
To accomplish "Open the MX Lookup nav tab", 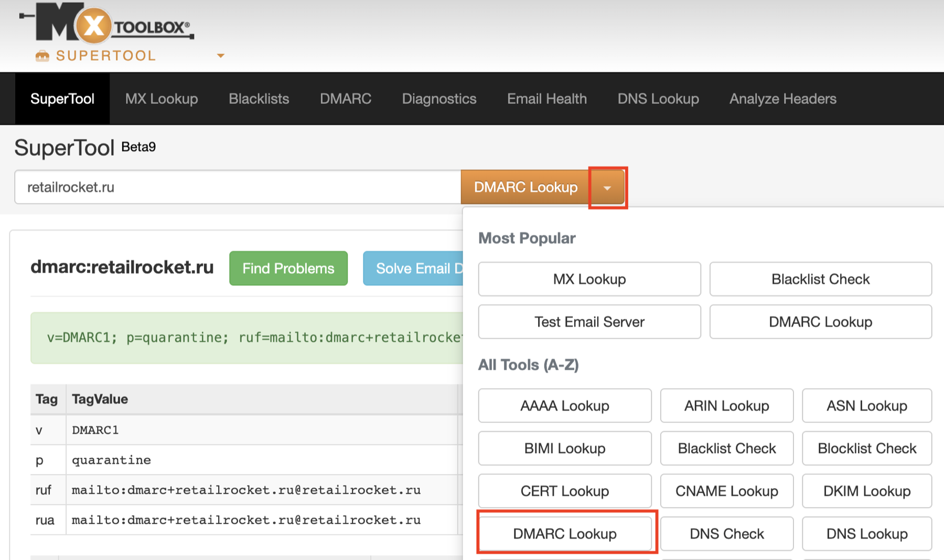I will pyautogui.click(x=162, y=99).
